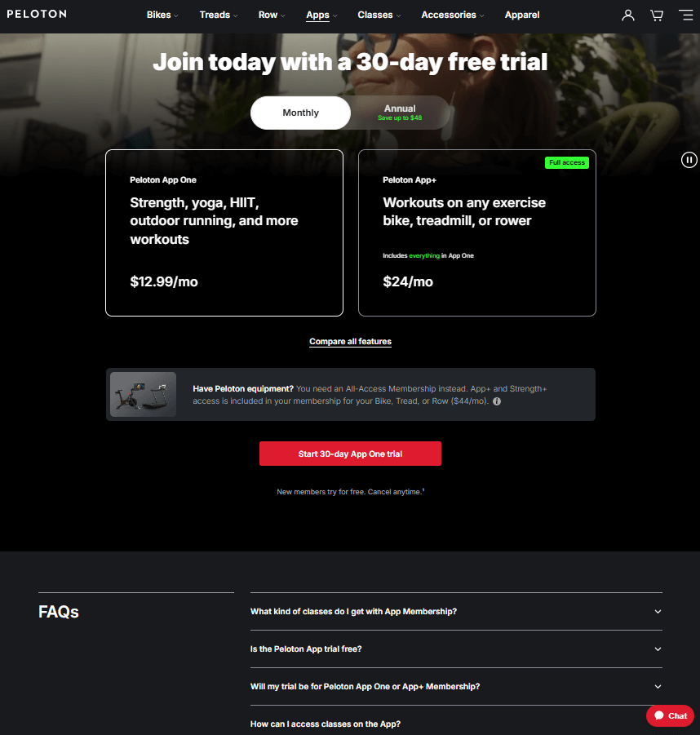The width and height of the screenshot is (700, 735).
Task: Click the info icon next to $44/mo
Action: tap(497, 401)
